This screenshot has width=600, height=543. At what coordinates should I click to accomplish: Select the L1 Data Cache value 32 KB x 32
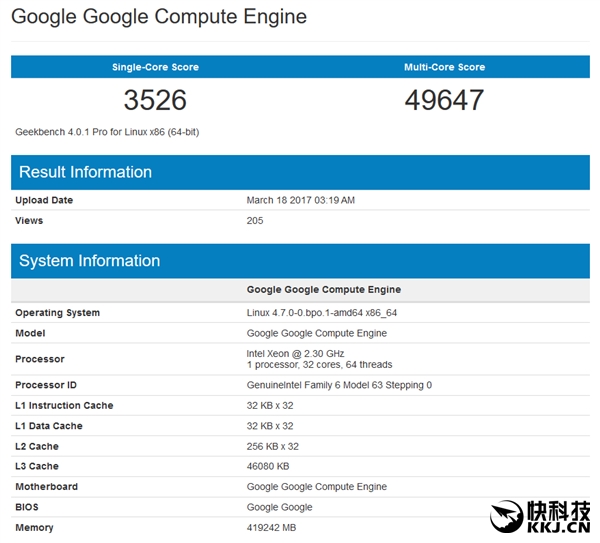270,426
